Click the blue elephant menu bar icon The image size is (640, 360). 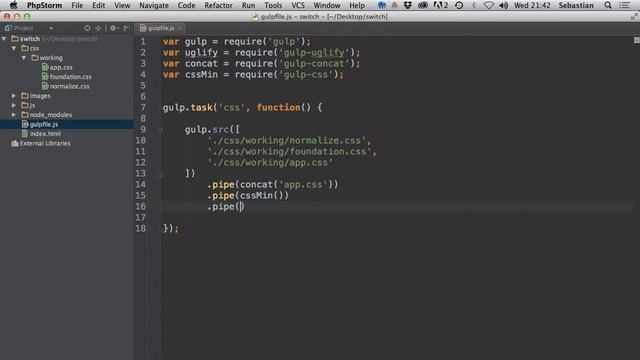pos(382,5)
